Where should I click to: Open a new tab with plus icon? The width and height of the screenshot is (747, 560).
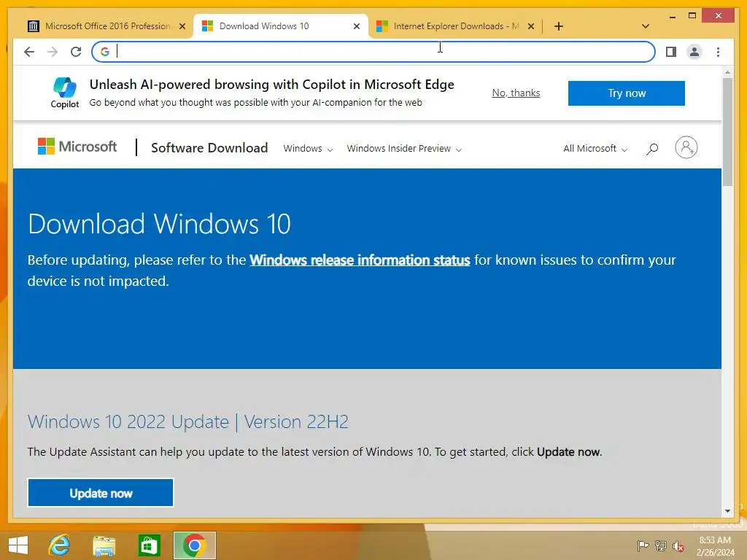pyautogui.click(x=558, y=26)
